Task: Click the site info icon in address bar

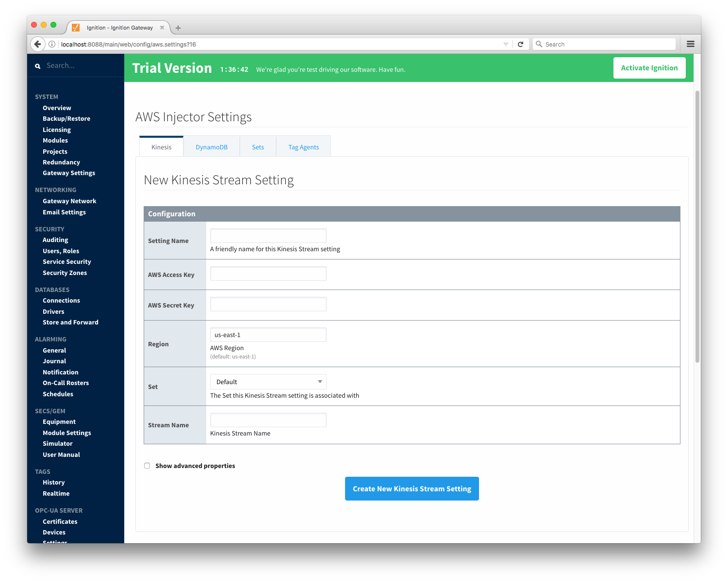Action: point(52,44)
